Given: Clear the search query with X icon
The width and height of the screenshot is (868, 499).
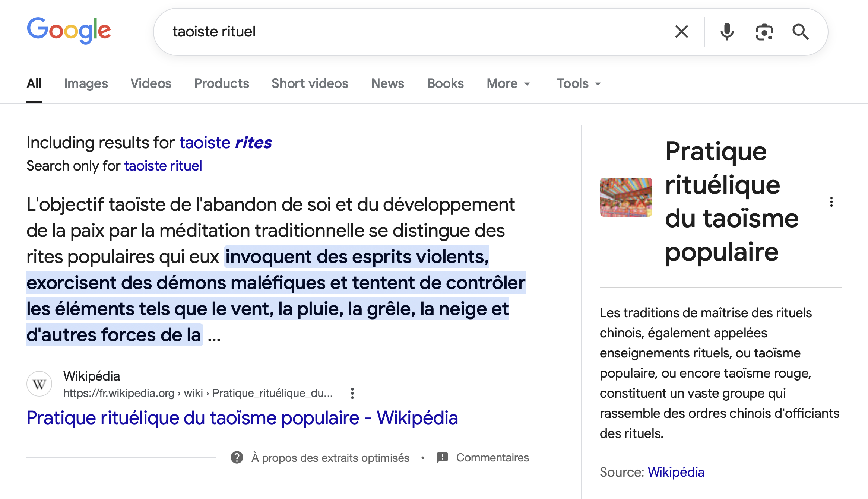Looking at the screenshot, I should (681, 32).
